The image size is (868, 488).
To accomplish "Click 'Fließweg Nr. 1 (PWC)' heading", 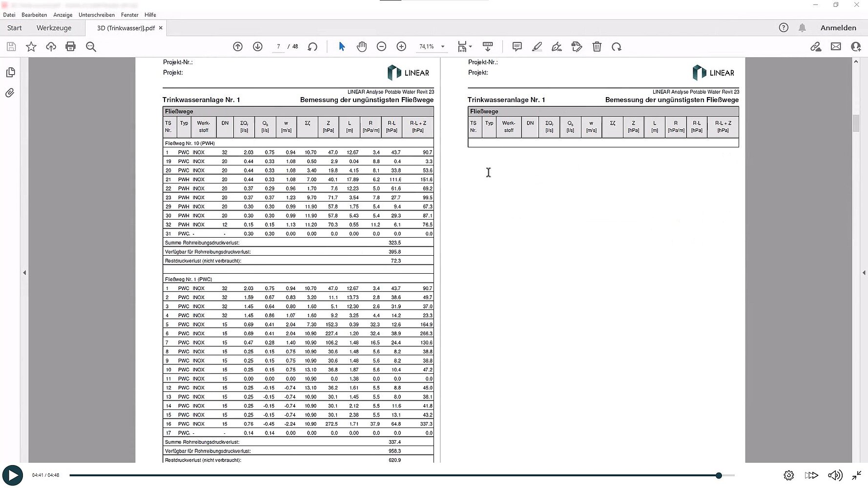I will tap(188, 280).
